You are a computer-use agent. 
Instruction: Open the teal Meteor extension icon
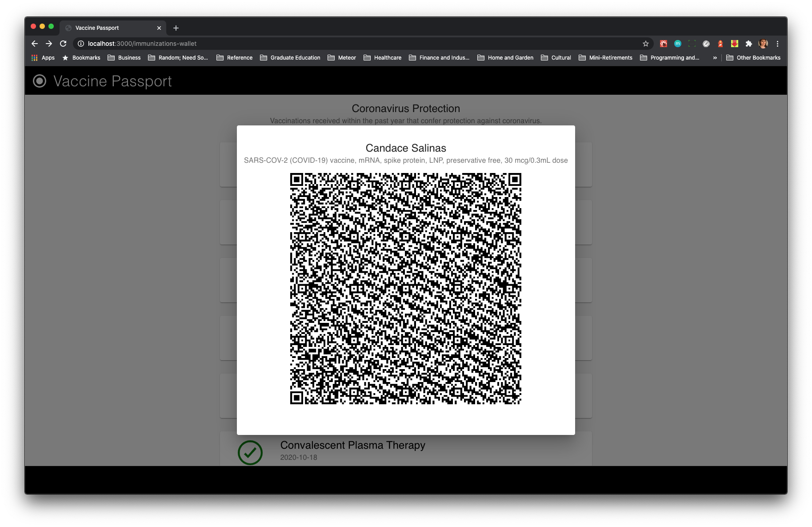[678, 44]
